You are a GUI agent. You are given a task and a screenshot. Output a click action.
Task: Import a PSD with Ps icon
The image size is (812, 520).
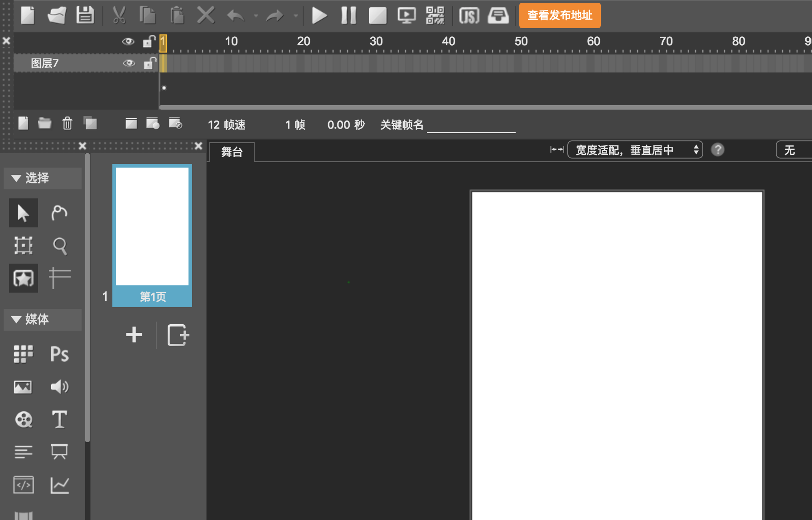click(x=59, y=354)
